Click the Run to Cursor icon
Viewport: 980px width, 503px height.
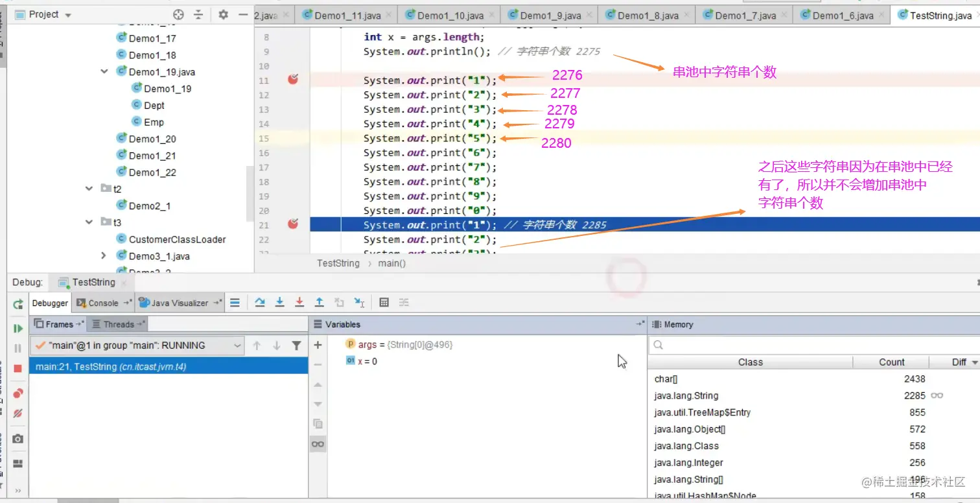click(360, 303)
